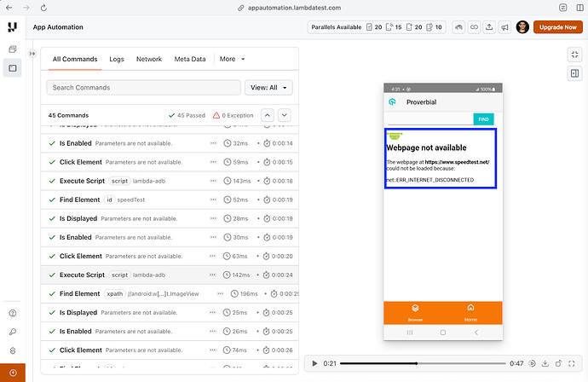Play the session recording video
The width and height of the screenshot is (588, 382).
314,363
